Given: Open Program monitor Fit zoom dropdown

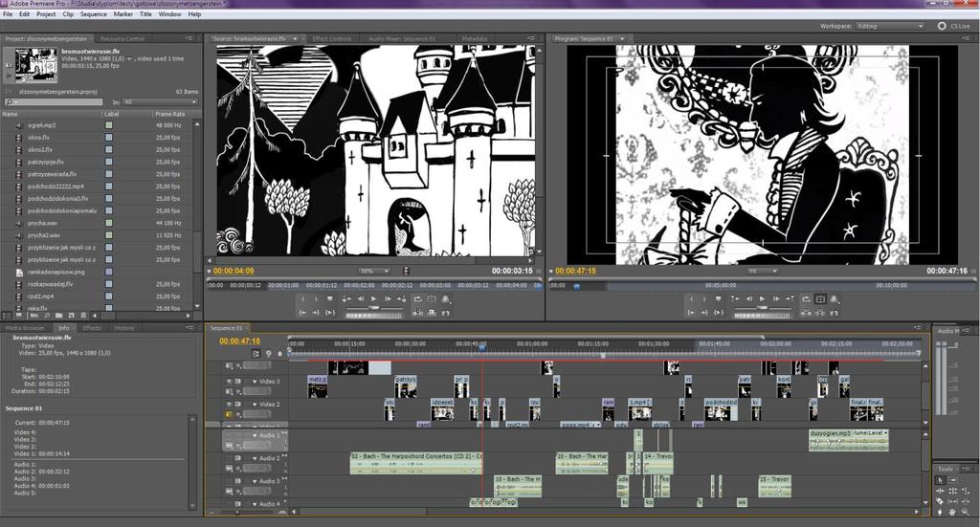Looking at the screenshot, I should pos(763,271).
